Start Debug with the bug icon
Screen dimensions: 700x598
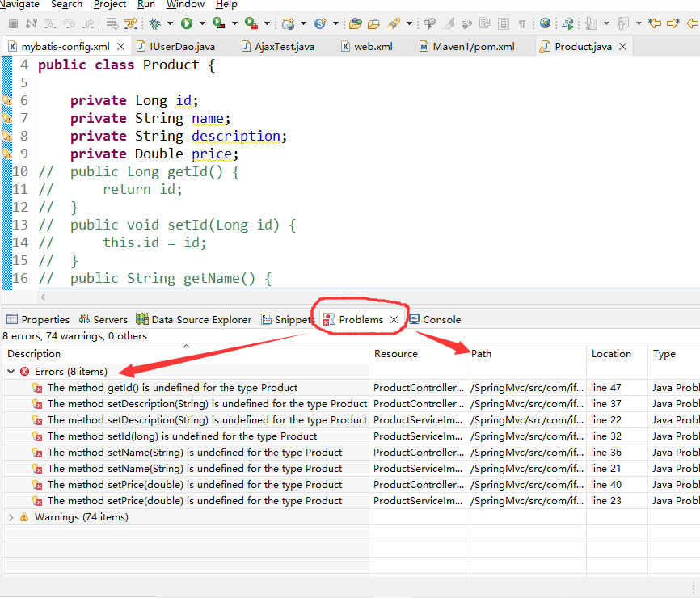point(155,23)
